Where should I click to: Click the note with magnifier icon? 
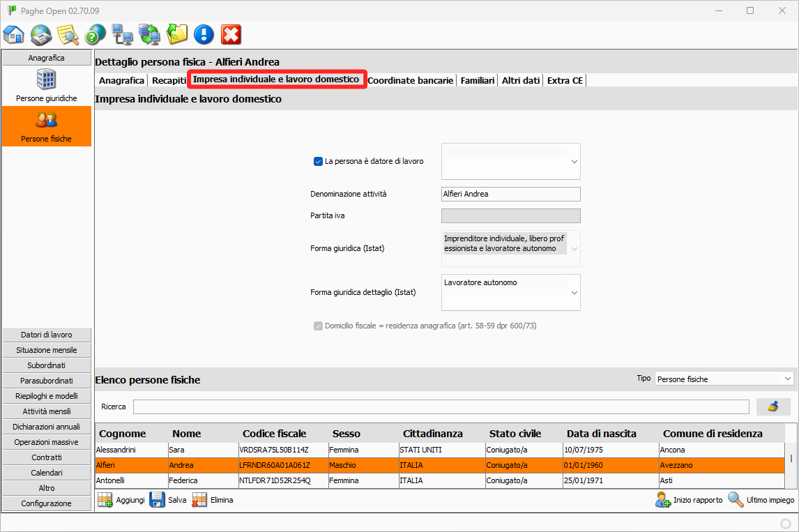68,34
